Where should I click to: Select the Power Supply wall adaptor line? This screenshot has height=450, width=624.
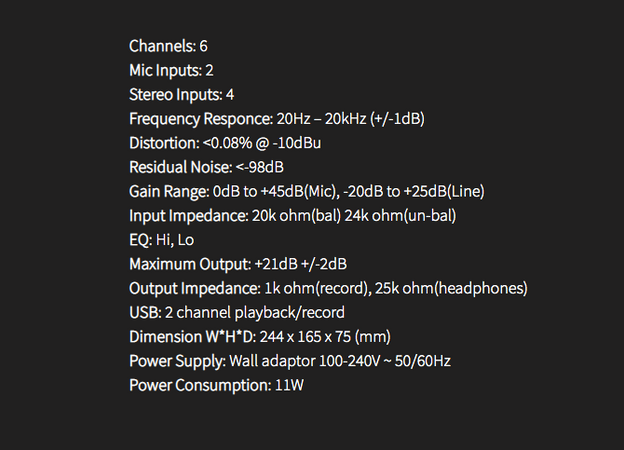click(x=290, y=361)
